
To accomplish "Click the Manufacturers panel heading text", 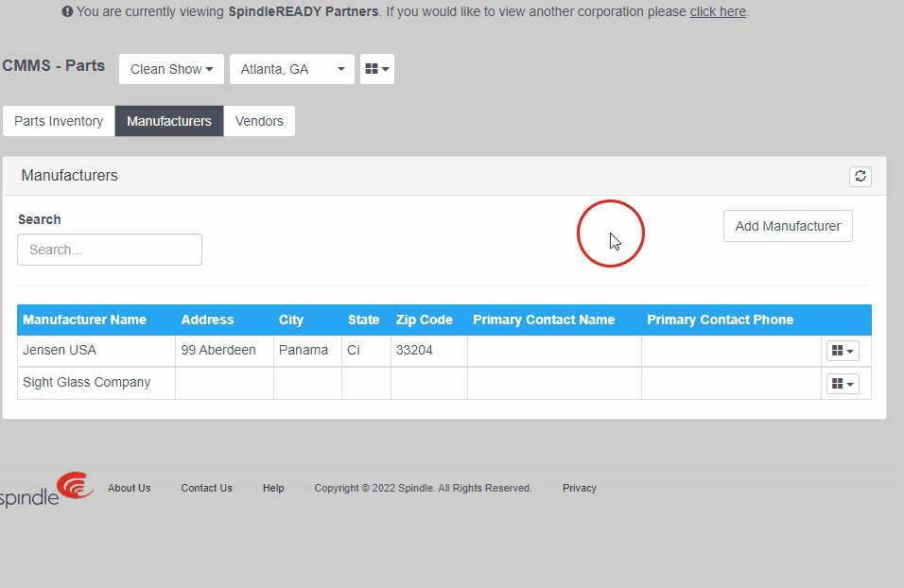I will point(69,175).
